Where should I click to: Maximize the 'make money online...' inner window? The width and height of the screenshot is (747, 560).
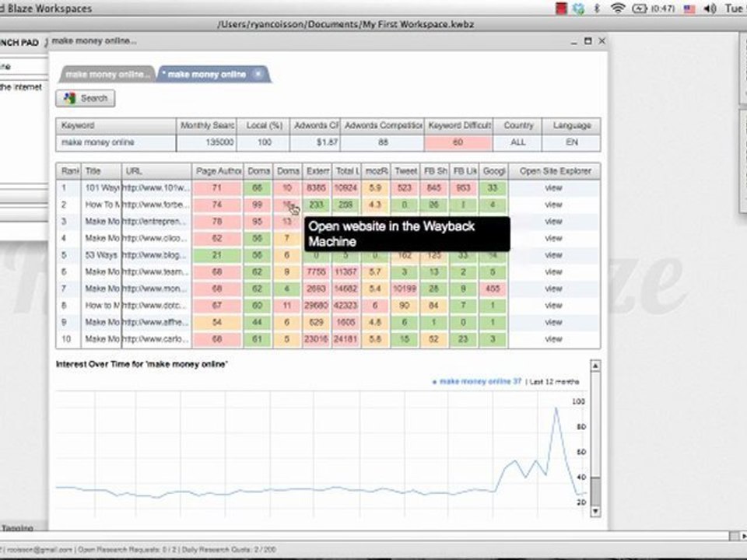point(588,41)
